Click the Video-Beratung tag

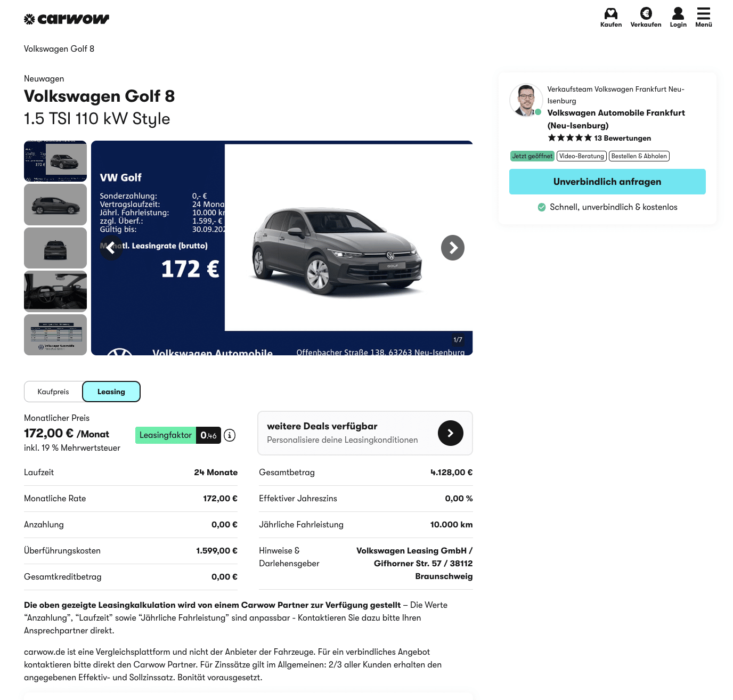coord(582,156)
